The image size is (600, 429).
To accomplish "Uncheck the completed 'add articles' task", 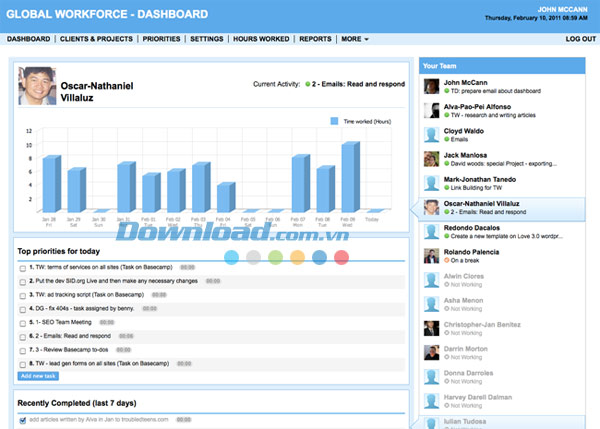I will tap(23, 420).
